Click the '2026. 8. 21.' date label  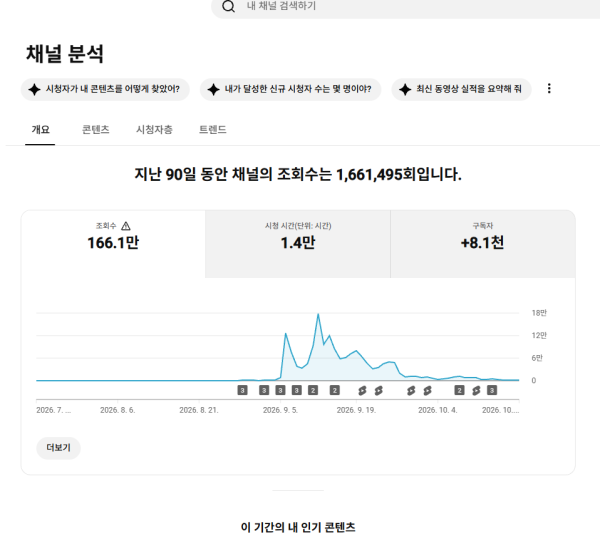pos(199,410)
